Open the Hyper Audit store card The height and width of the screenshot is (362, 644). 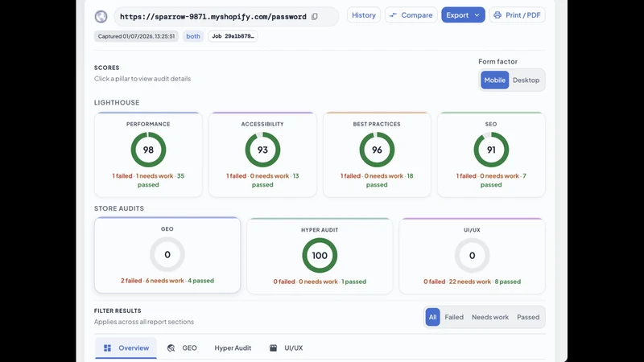point(320,256)
